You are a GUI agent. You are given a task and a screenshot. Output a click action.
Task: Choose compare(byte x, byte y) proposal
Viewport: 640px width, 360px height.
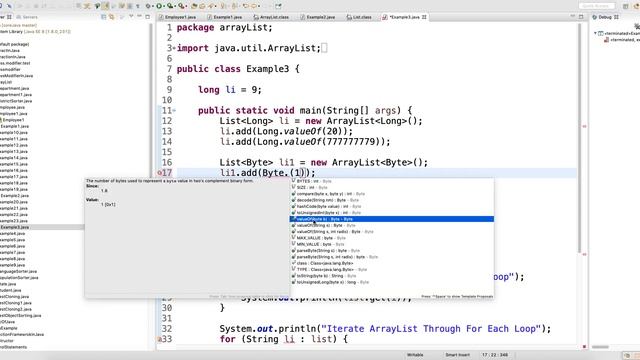click(392, 194)
